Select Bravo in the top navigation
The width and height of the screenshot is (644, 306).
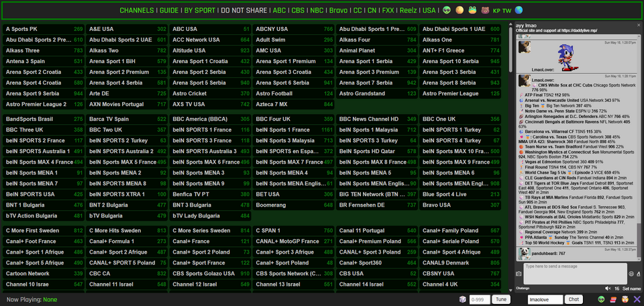(x=338, y=10)
